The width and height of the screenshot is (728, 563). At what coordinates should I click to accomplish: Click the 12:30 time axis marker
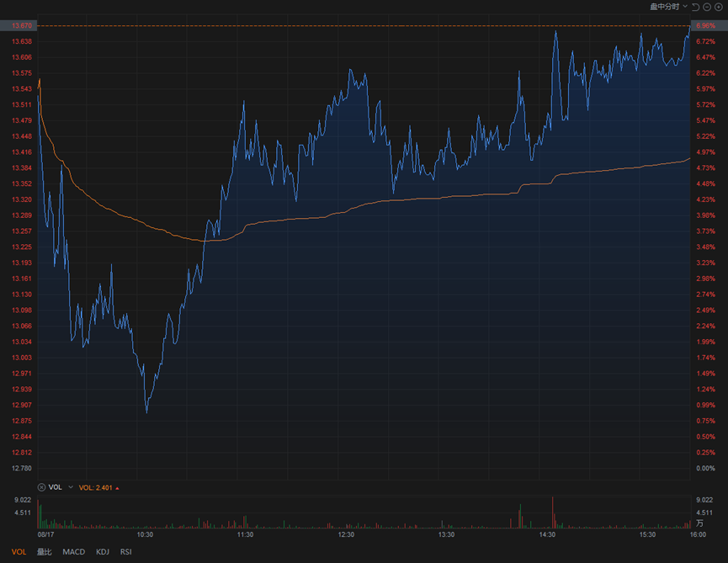pyautogui.click(x=346, y=534)
